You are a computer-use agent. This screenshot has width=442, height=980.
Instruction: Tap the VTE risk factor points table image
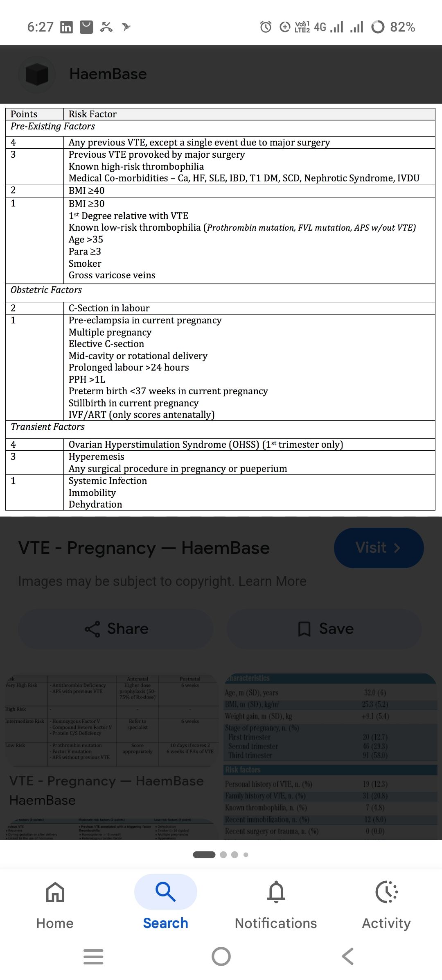pos(220,309)
